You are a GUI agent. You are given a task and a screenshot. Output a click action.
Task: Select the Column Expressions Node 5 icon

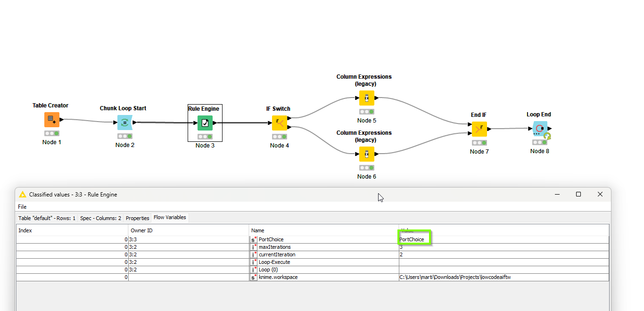(x=366, y=98)
